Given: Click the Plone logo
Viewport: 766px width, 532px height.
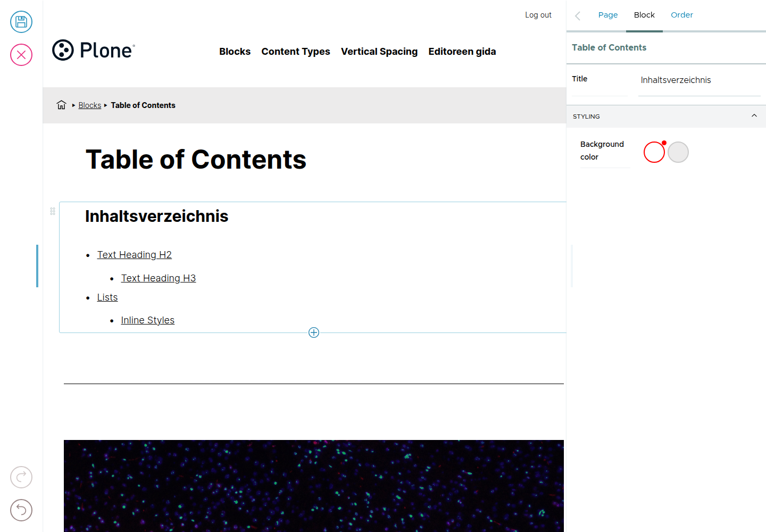Looking at the screenshot, I should pyautogui.click(x=94, y=50).
